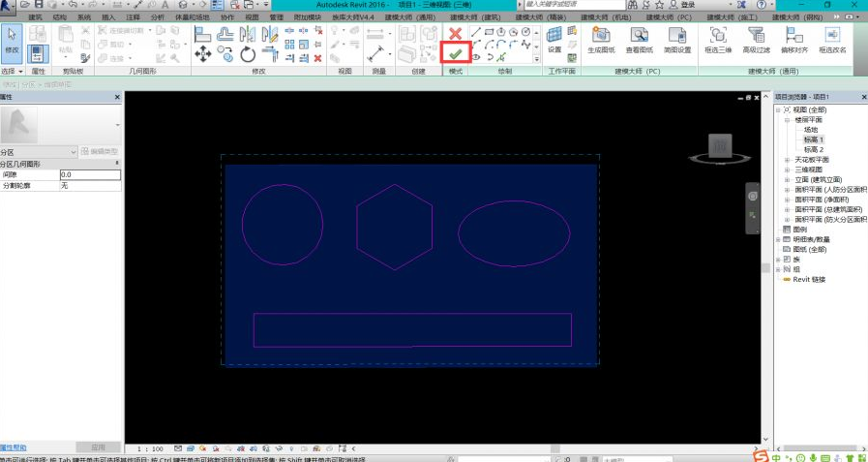Expand the draw tools gallery
The height and width of the screenshot is (462, 868).
pyautogui.click(x=536, y=58)
